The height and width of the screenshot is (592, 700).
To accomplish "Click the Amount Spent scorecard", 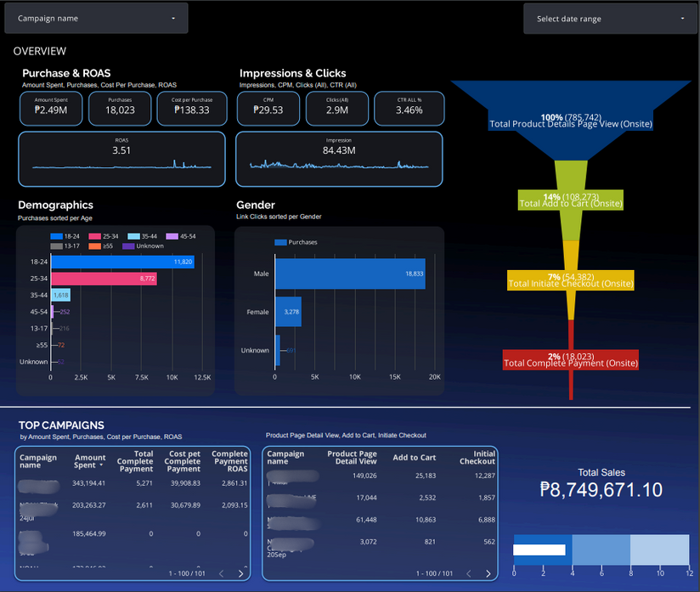I will point(51,108).
